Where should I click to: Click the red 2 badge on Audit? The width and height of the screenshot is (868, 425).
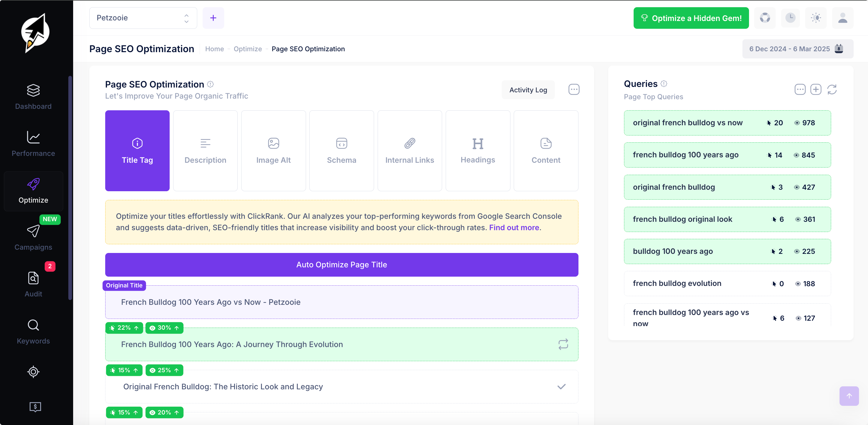(x=50, y=266)
